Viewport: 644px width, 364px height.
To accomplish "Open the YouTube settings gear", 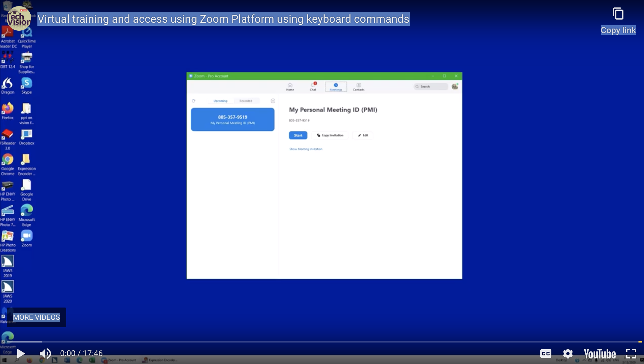I will tap(568, 354).
